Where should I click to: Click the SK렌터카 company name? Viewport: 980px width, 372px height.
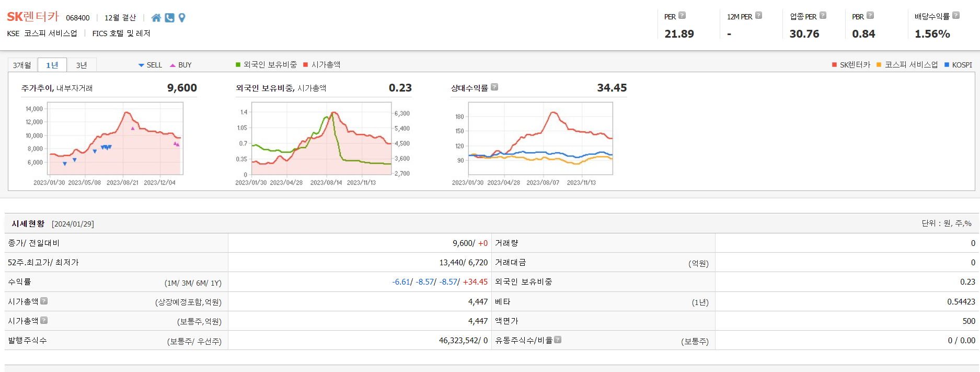click(33, 17)
